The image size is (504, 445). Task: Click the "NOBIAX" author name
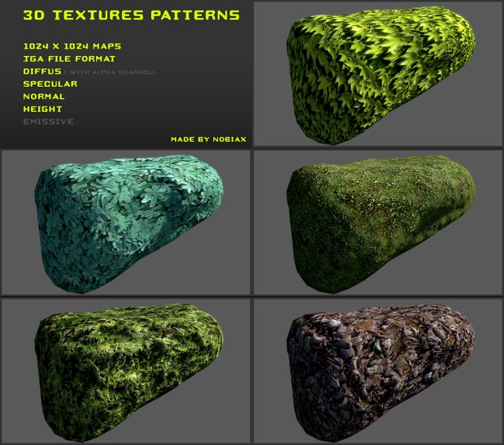[228, 139]
